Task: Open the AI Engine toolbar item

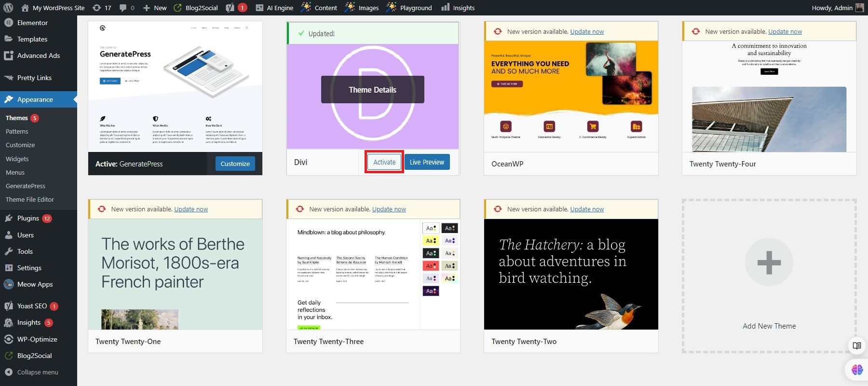Action: click(x=274, y=8)
